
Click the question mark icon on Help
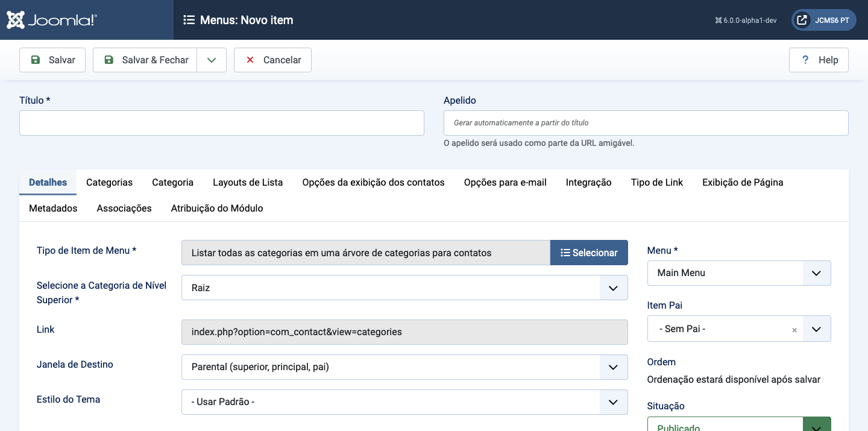[x=805, y=60]
